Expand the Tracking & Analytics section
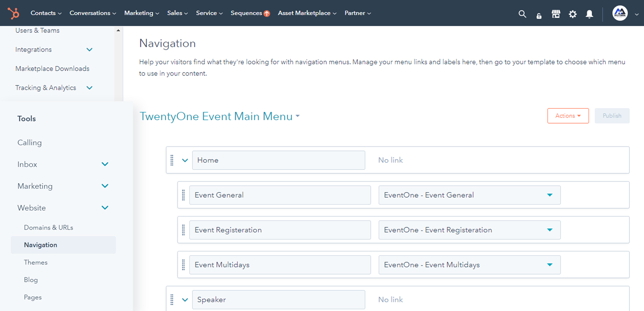This screenshot has height=311, width=644. point(89,88)
